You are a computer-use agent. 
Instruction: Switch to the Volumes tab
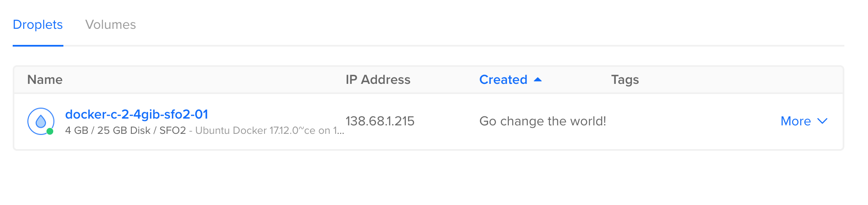[111, 25]
